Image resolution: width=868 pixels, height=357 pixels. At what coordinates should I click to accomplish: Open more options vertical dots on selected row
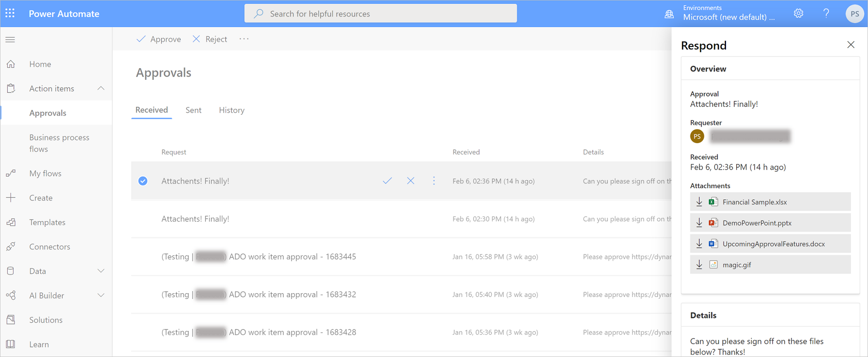434,181
